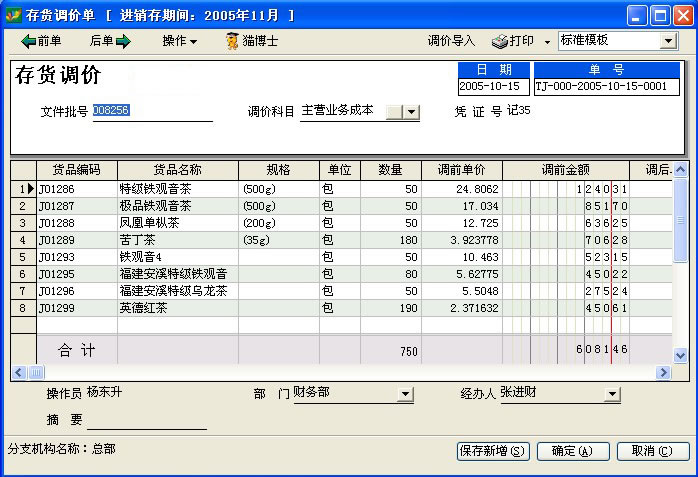Select the row for 特级铁观音茶
Viewport: 698px width, 477px height.
click(x=176, y=188)
